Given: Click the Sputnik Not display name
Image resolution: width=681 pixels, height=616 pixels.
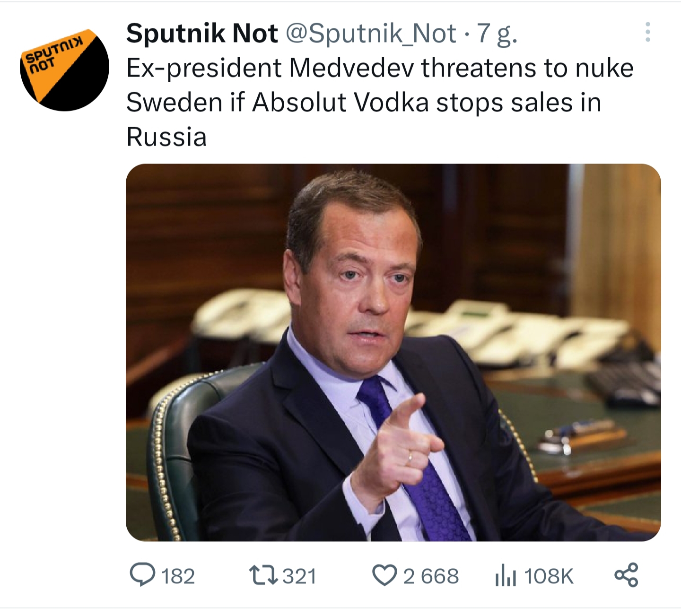Looking at the screenshot, I should coord(202,33).
